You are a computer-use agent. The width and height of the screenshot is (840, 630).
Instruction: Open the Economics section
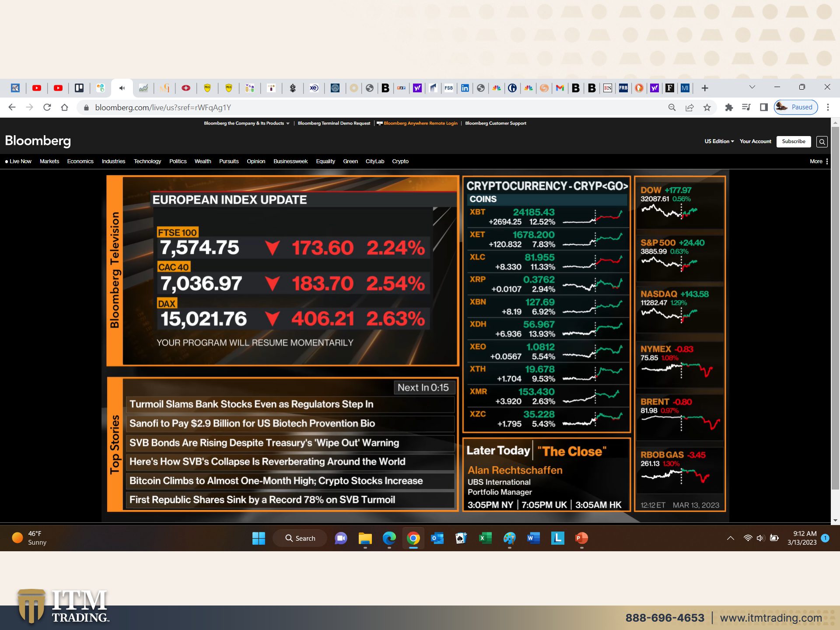(80, 161)
